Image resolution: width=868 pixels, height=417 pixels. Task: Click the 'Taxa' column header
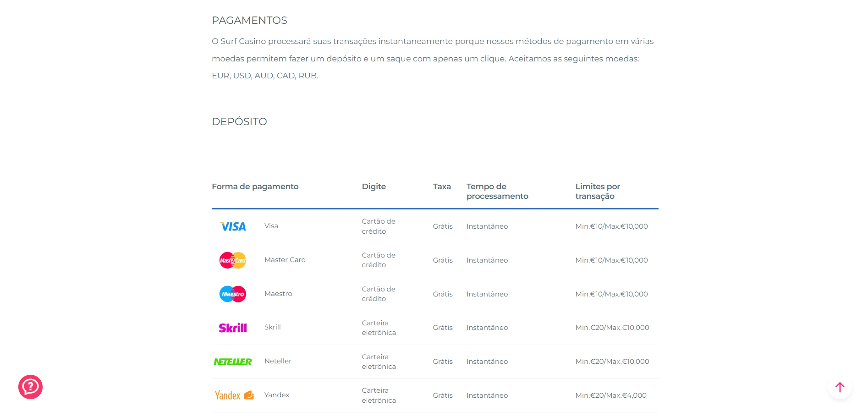(442, 187)
